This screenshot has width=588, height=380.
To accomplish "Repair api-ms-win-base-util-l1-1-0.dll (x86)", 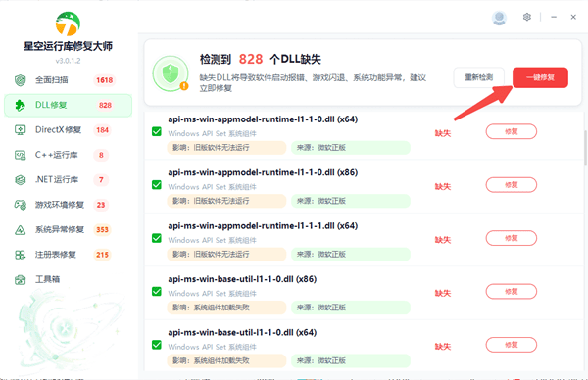I will click(x=512, y=291).
